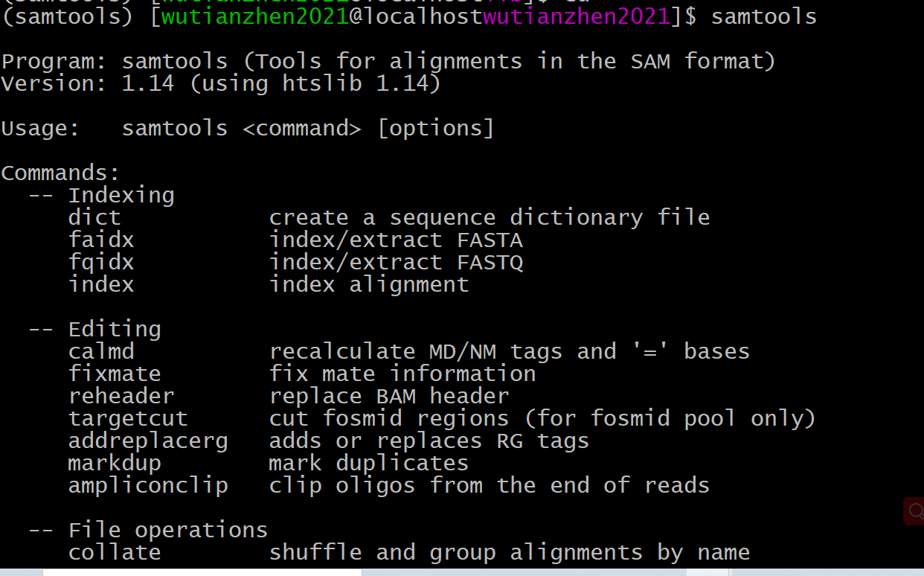
Task: Click the 'index' command under Indexing
Action: [101, 284]
